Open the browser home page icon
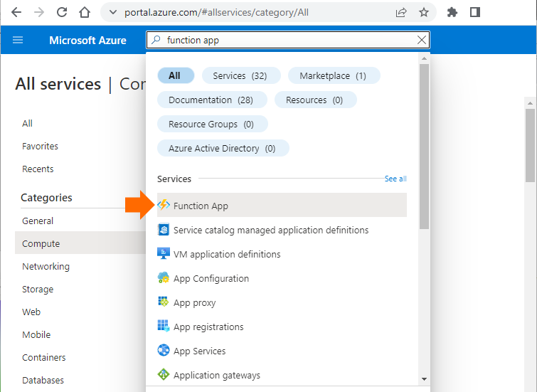The height and width of the screenshot is (392, 537). [x=85, y=12]
